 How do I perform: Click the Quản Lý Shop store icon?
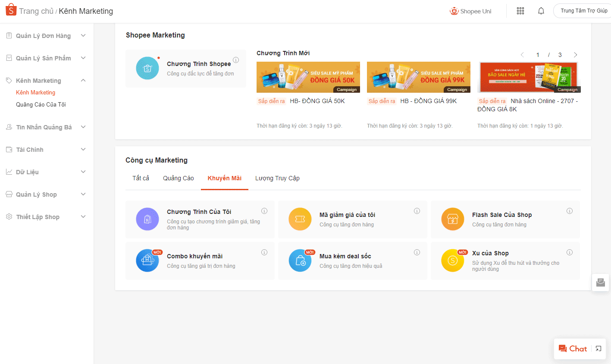pos(9,194)
